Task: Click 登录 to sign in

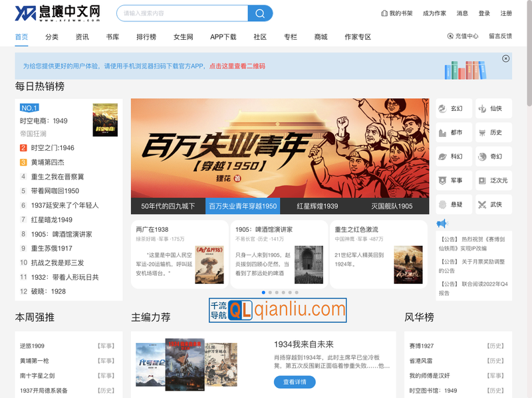Action: click(x=485, y=13)
